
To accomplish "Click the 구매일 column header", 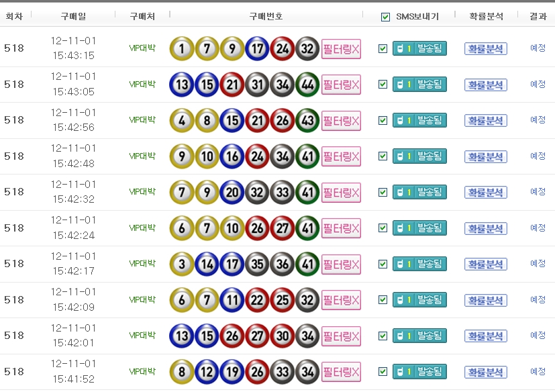I will (73, 16).
